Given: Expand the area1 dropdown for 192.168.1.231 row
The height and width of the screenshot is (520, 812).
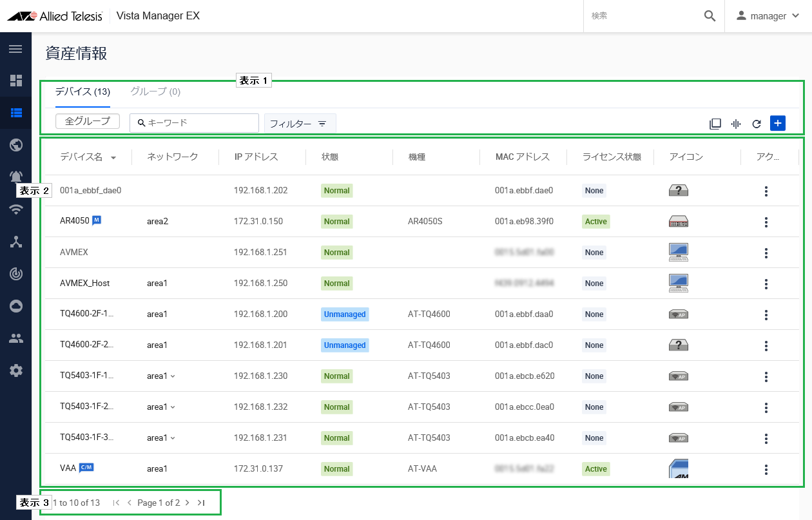Looking at the screenshot, I should (x=173, y=438).
